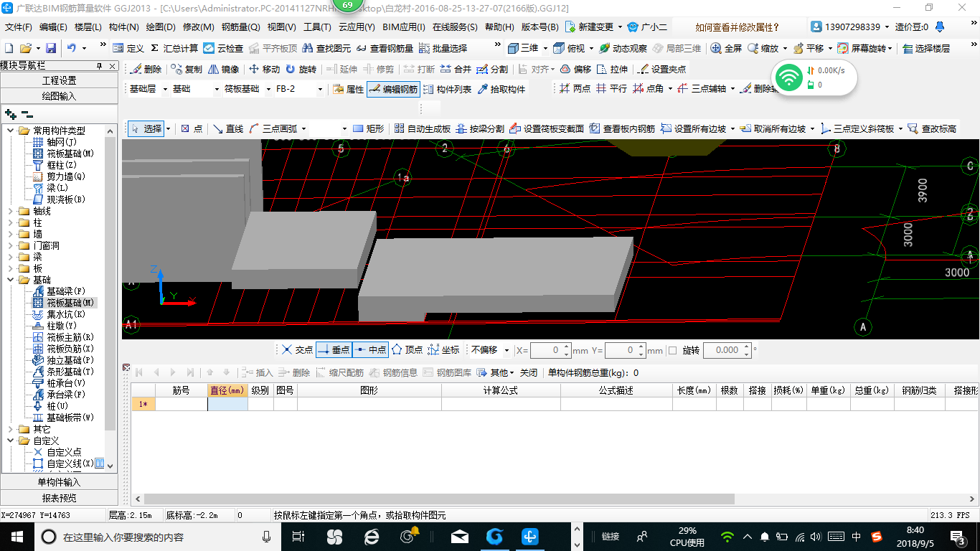This screenshot has width=980, height=551.
Task: Click the X coordinate input field
Action: 550,350
